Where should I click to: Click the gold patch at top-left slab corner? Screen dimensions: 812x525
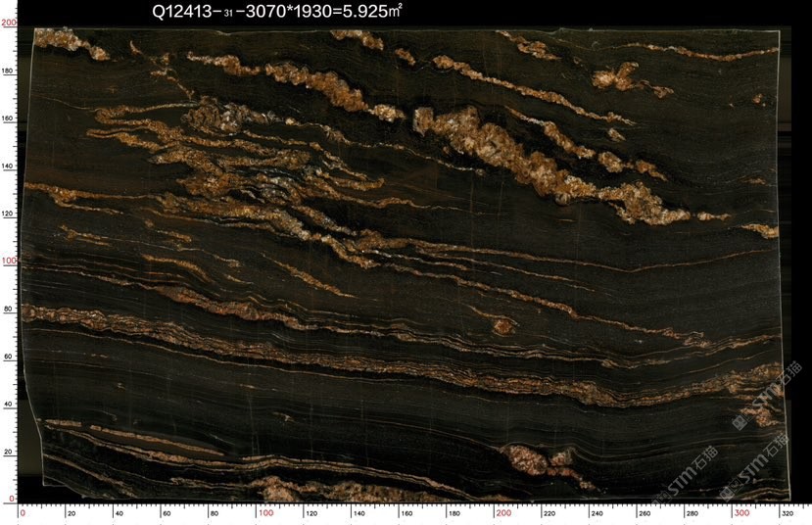[x=59, y=39]
